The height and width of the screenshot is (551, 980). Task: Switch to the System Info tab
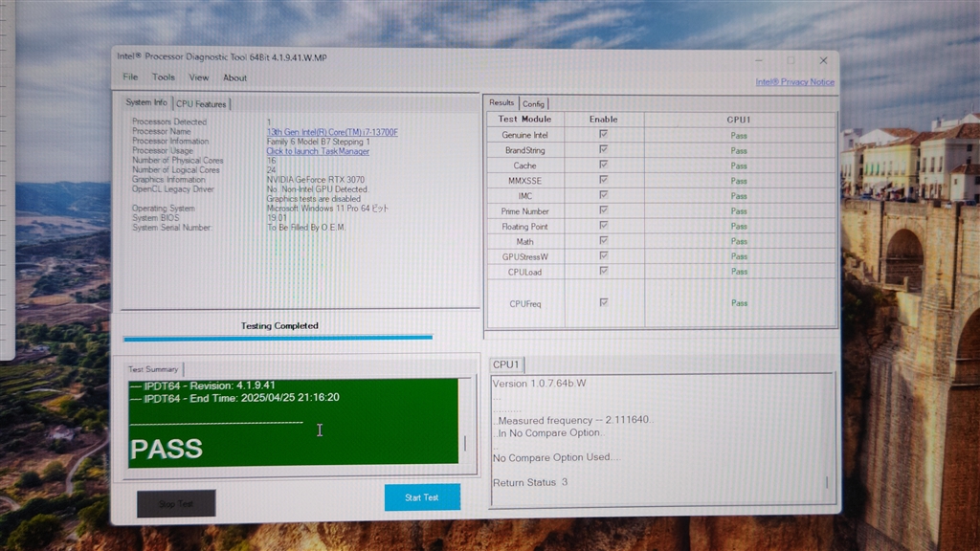[x=146, y=102]
